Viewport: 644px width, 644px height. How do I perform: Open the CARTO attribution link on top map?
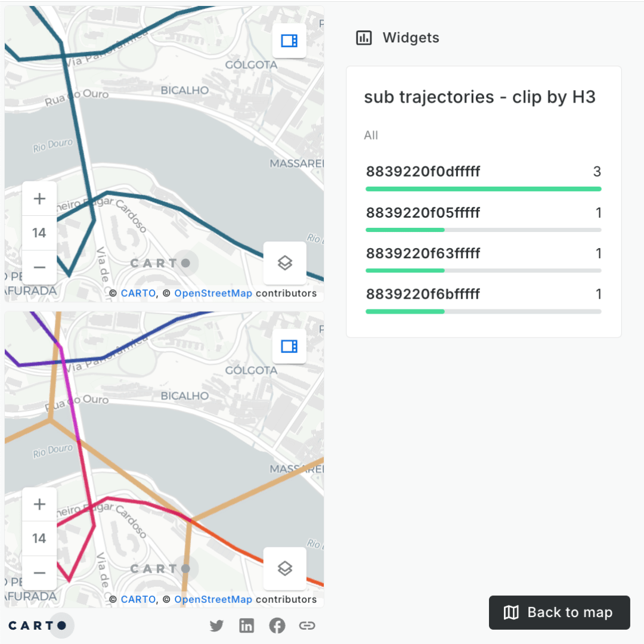coord(138,293)
